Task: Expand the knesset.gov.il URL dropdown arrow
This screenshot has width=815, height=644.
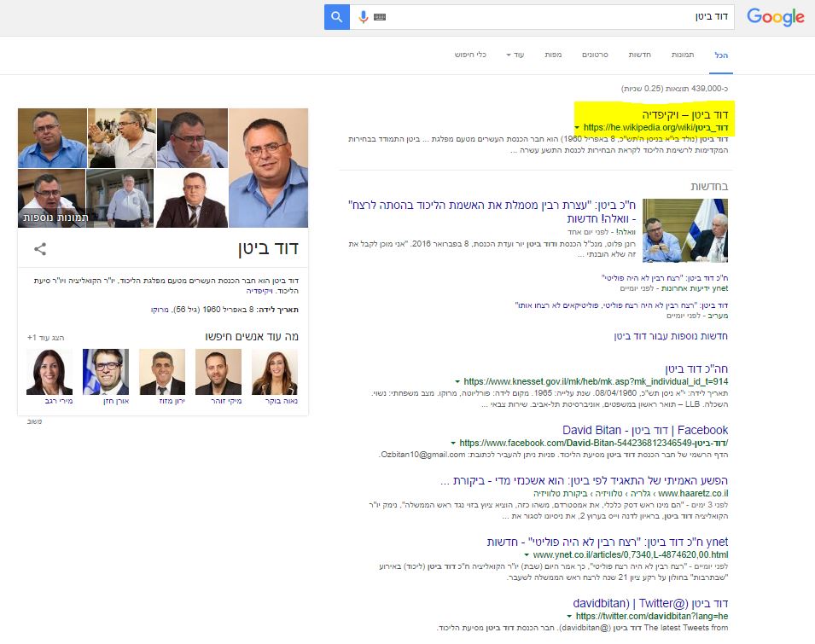Action: [457, 382]
